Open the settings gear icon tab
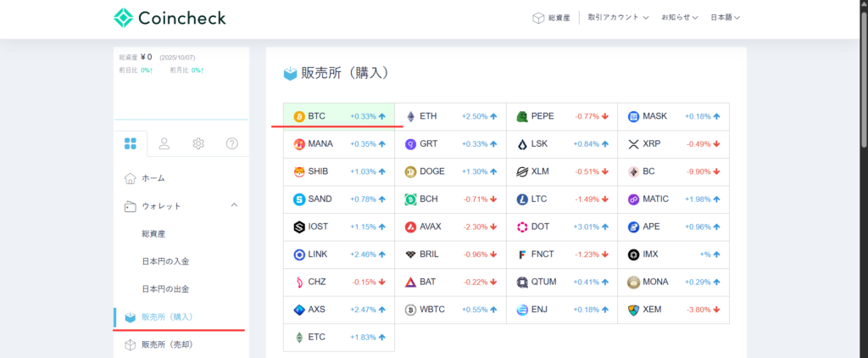Image resolution: width=868 pixels, height=358 pixels. pyautogui.click(x=198, y=143)
